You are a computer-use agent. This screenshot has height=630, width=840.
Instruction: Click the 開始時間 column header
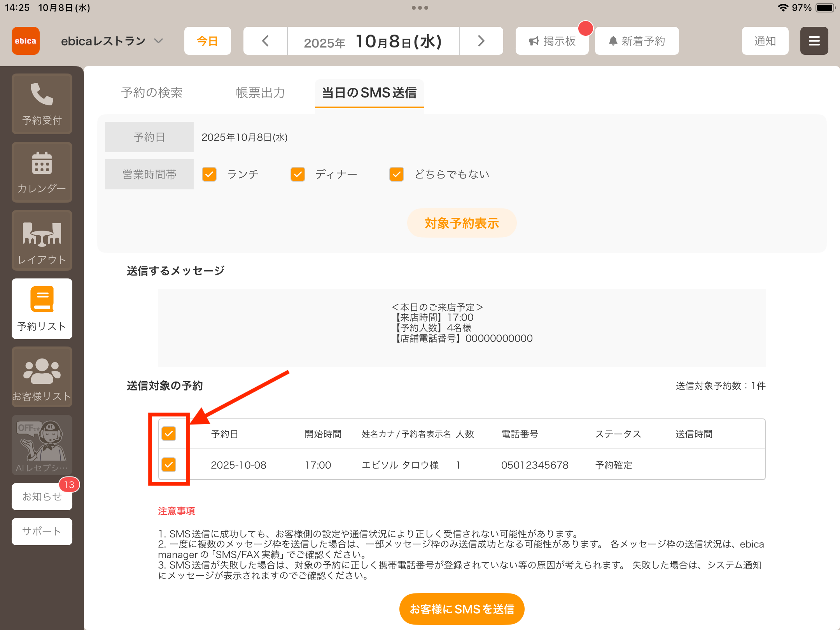[x=323, y=434]
